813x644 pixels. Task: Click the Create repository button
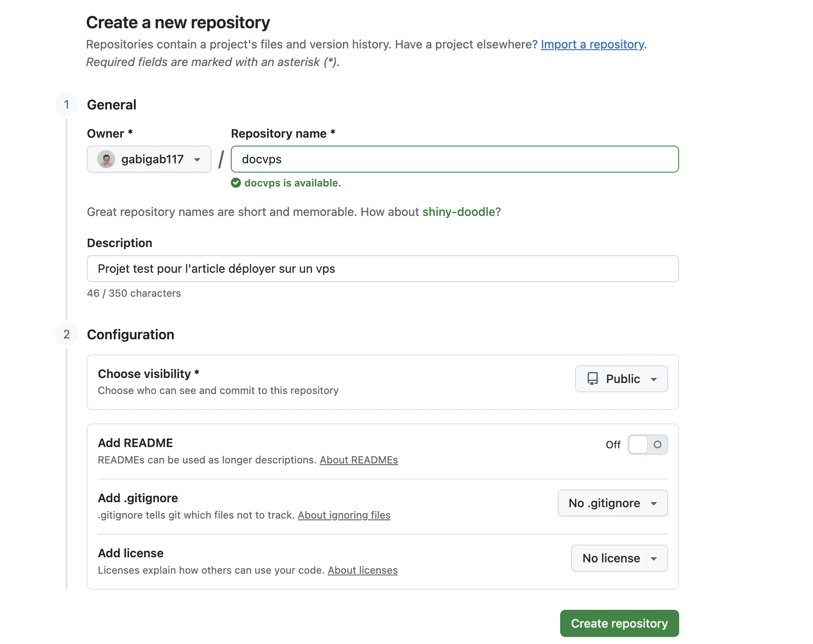click(619, 623)
